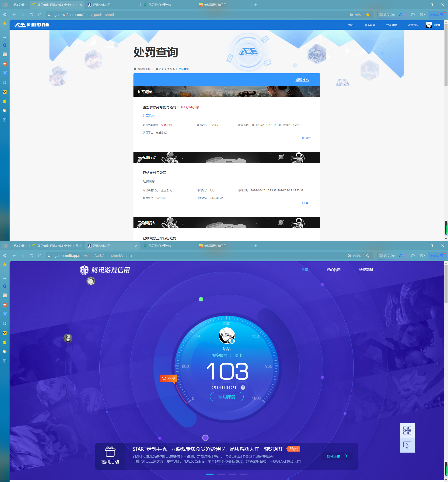Go back in the gamesafe.qq.com window
The width and height of the screenshot is (448, 482).
point(14,14)
